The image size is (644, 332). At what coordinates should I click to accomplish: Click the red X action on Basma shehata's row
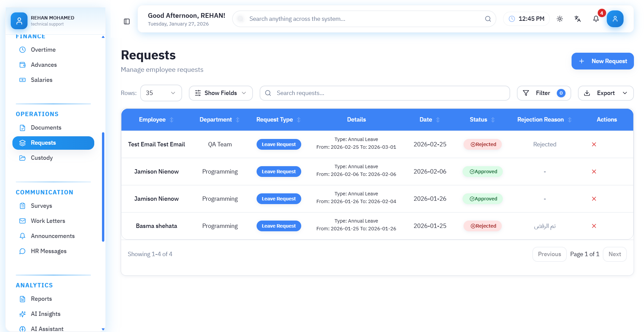coord(594,226)
